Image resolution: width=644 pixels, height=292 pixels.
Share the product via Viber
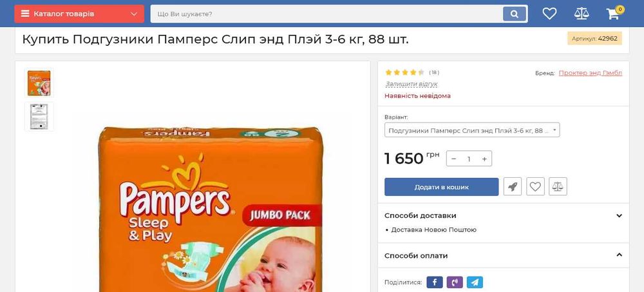point(455,282)
